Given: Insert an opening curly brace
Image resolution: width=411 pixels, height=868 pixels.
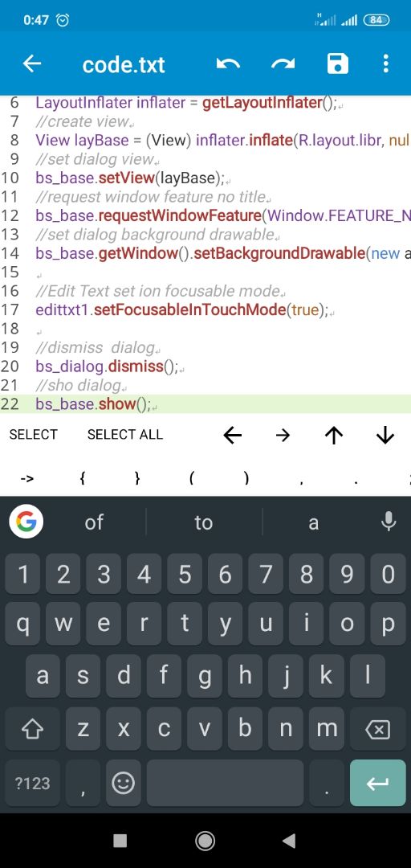Looking at the screenshot, I should tap(82, 478).
